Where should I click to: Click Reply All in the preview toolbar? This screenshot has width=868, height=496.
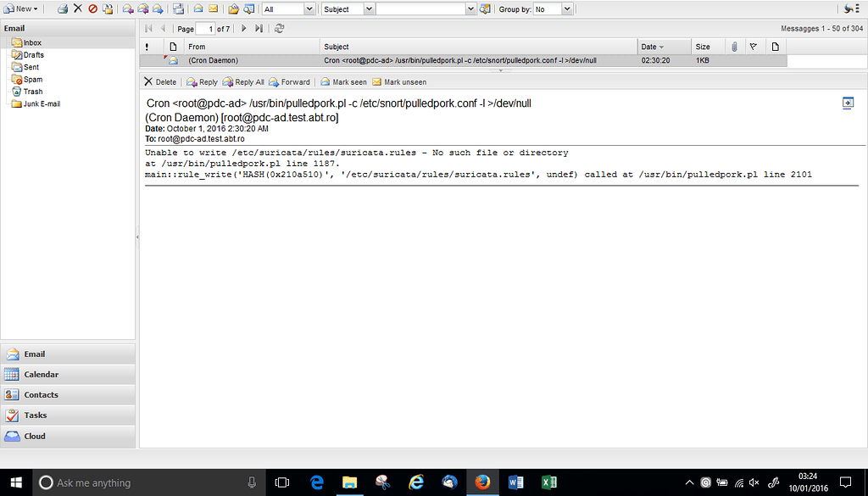243,82
